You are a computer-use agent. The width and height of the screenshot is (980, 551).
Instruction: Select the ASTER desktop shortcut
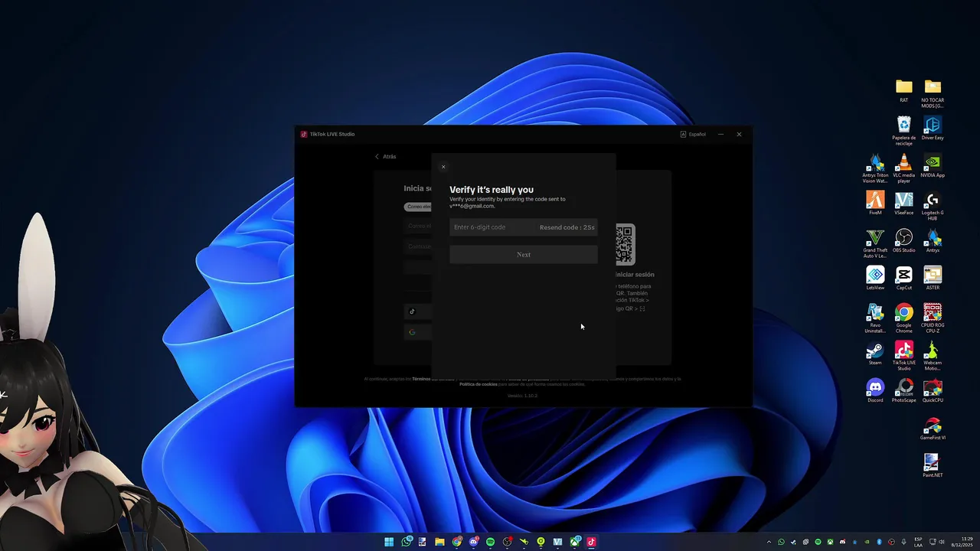(933, 279)
